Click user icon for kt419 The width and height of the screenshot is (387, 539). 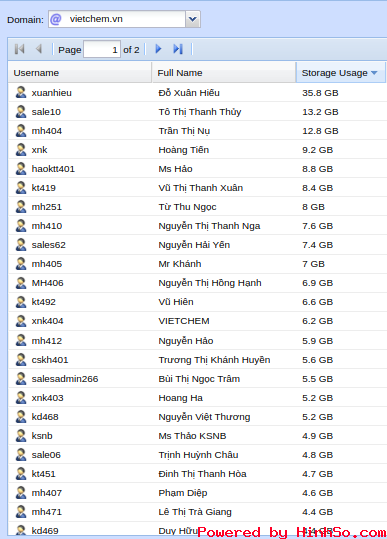21,187
